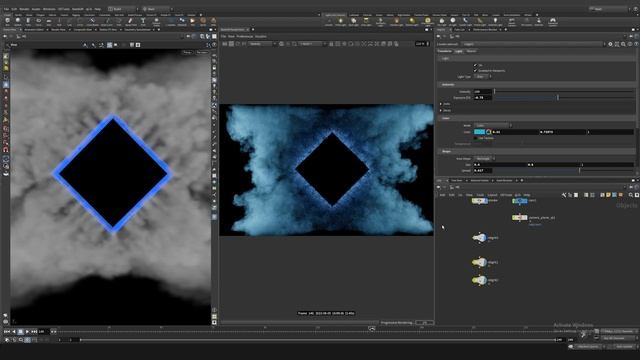This screenshot has height=360, width=640.
Task: Select the pattern_plane node in network
Action: [x=520, y=218]
